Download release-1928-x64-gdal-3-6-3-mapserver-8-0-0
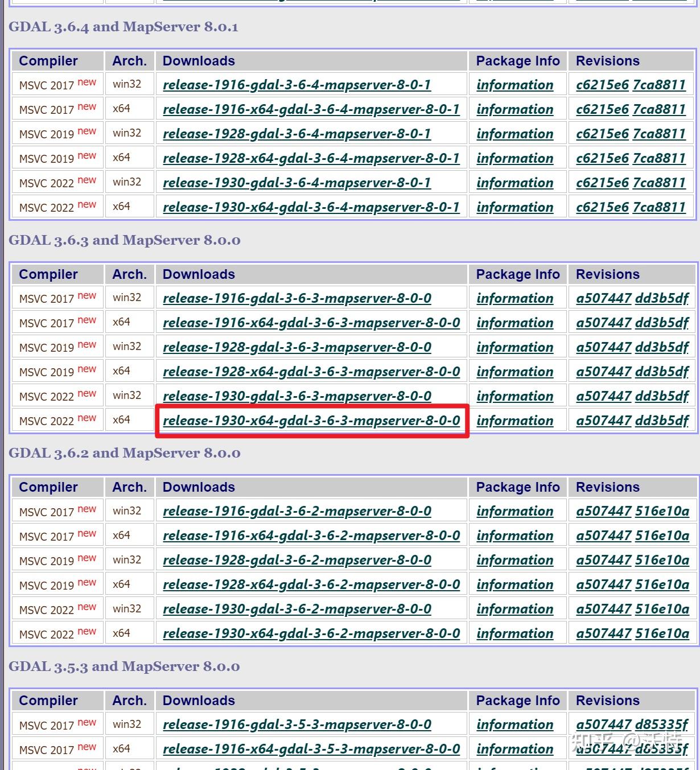This screenshot has height=770, width=700. pyautogui.click(x=311, y=371)
